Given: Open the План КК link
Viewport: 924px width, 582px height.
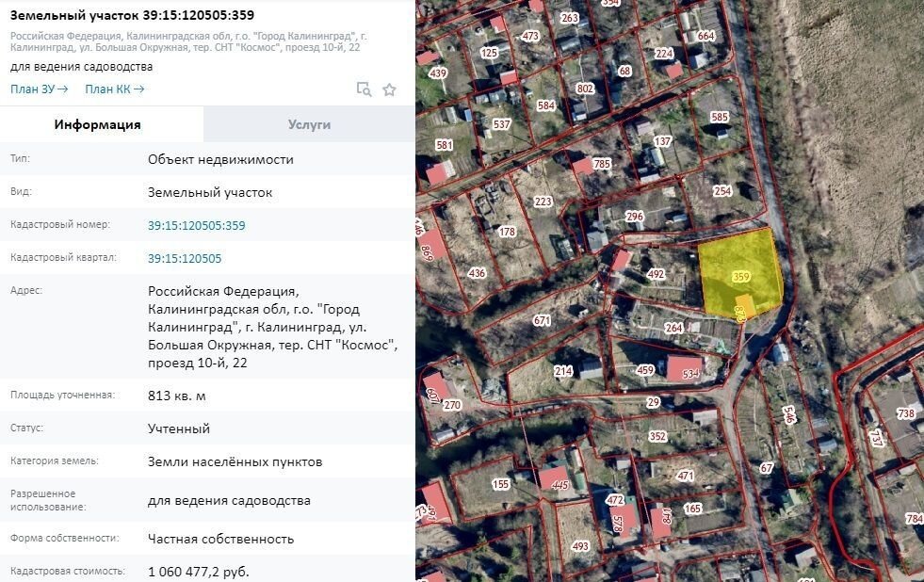Looking at the screenshot, I should coord(114,89).
